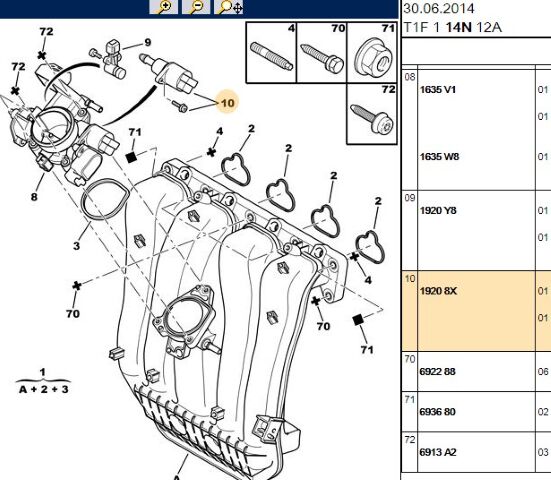The image size is (551, 480).
Task: Click part number 6936 80
Action: point(437,411)
